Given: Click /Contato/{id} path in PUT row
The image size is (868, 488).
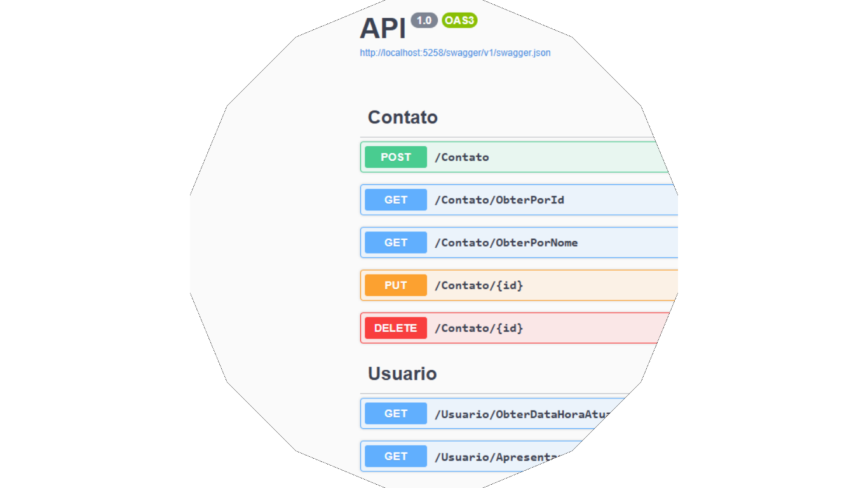Looking at the screenshot, I should [x=479, y=285].
